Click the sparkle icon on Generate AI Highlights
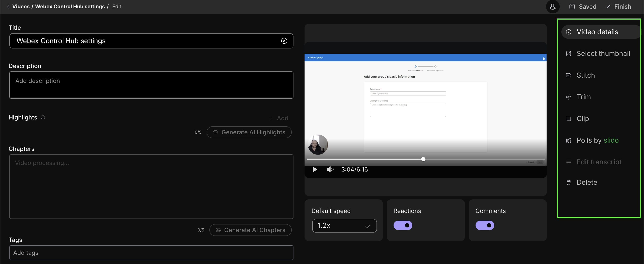 pyautogui.click(x=216, y=132)
